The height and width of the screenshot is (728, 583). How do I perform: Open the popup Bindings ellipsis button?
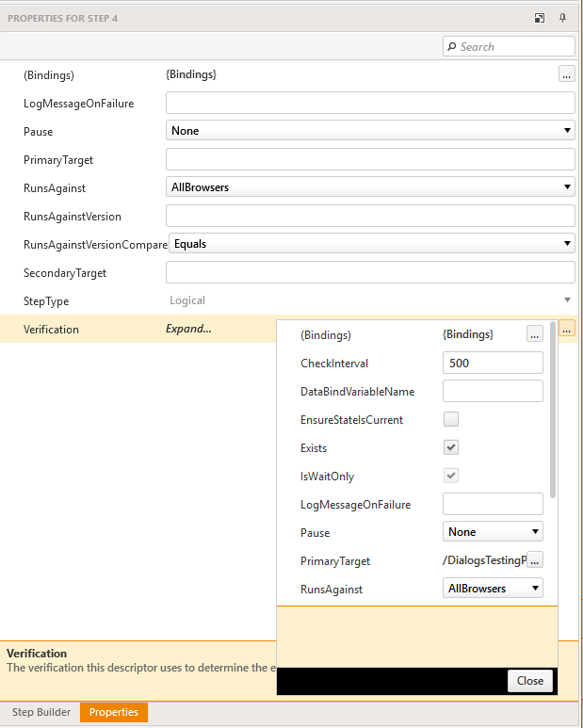[x=534, y=334]
